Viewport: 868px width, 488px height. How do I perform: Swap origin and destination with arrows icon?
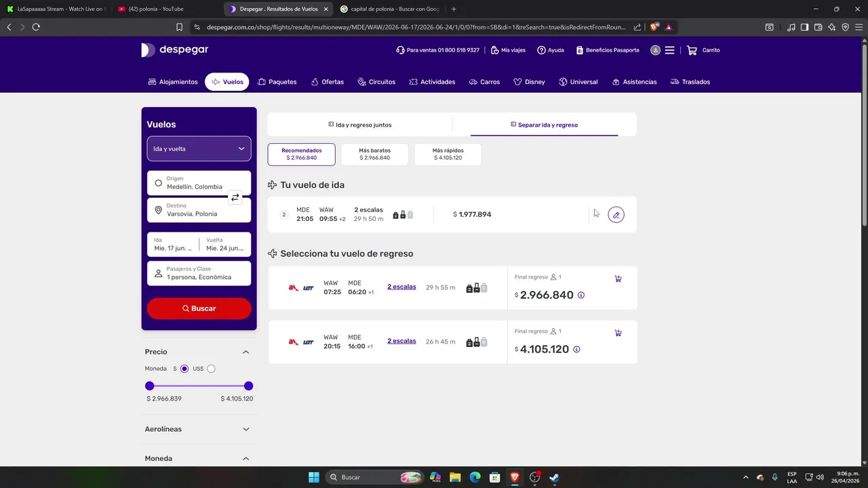(235, 198)
